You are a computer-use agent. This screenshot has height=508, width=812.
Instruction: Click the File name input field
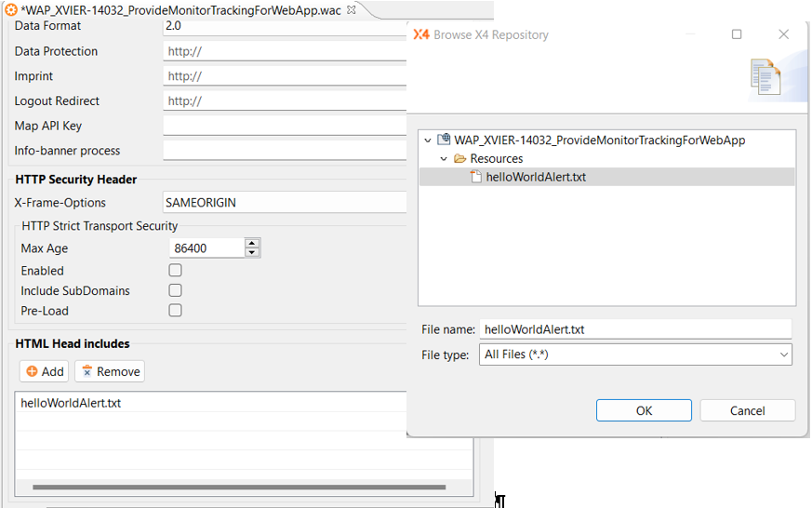pyautogui.click(x=633, y=329)
